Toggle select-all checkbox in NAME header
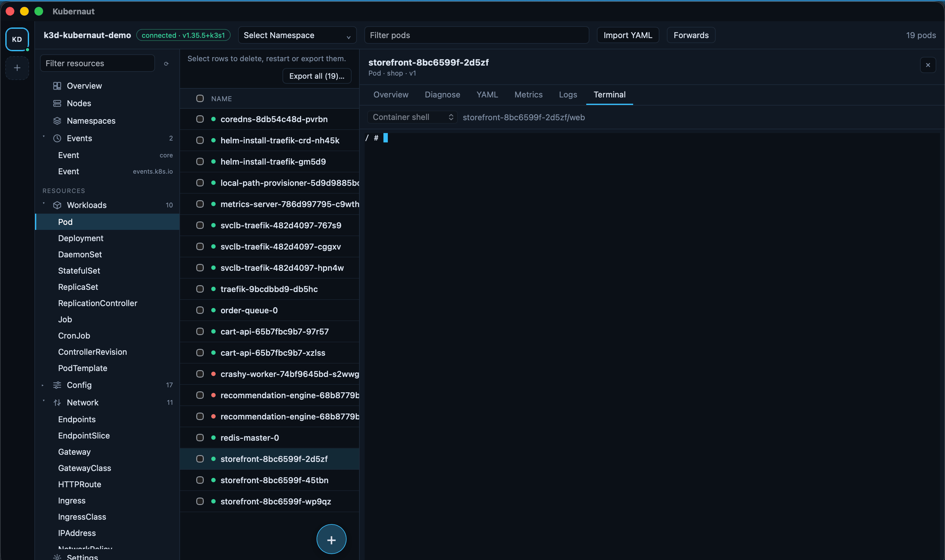 pyautogui.click(x=200, y=98)
